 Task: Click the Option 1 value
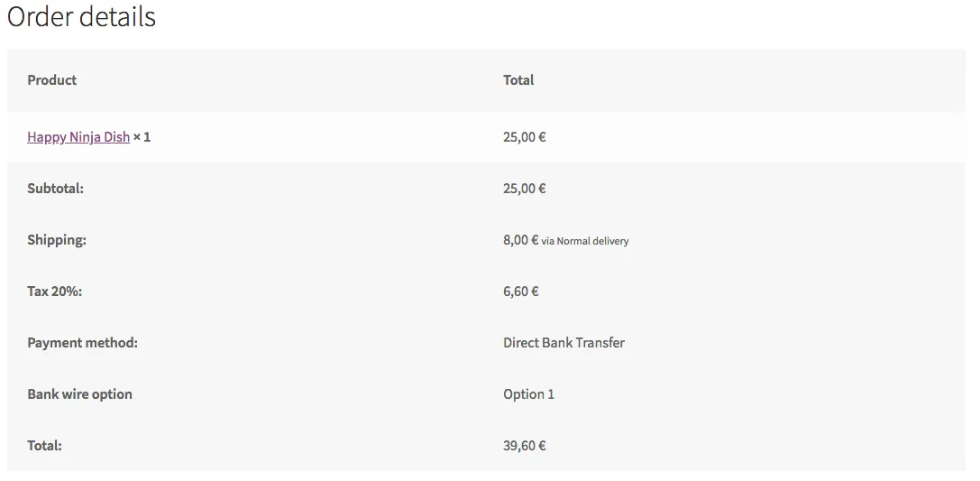pos(528,394)
